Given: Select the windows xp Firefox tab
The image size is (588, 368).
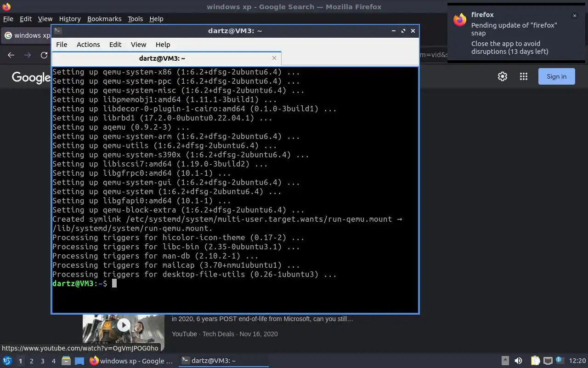Looking at the screenshot, I should (x=27, y=35).
